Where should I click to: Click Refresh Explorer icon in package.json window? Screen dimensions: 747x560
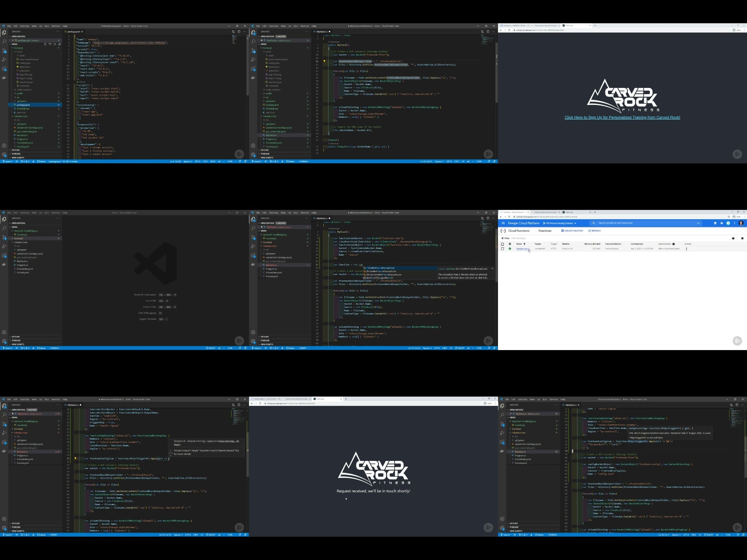coord(55,44)
